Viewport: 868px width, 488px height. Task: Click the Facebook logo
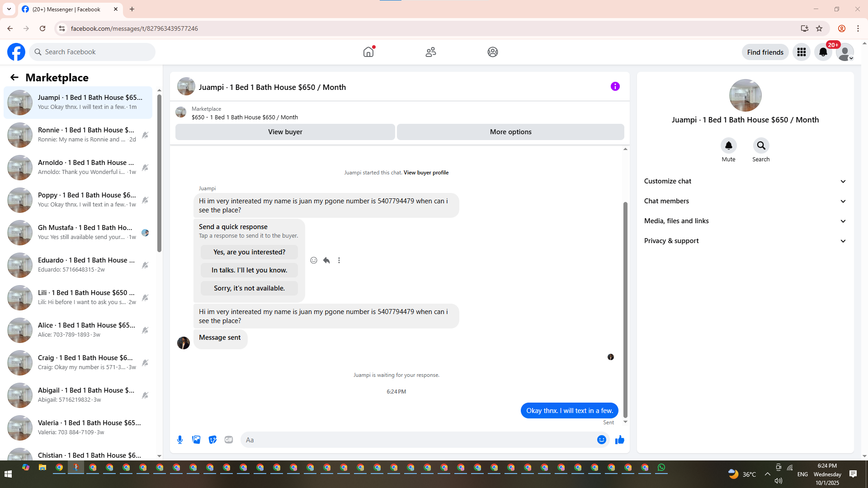[x=16, y=52]
